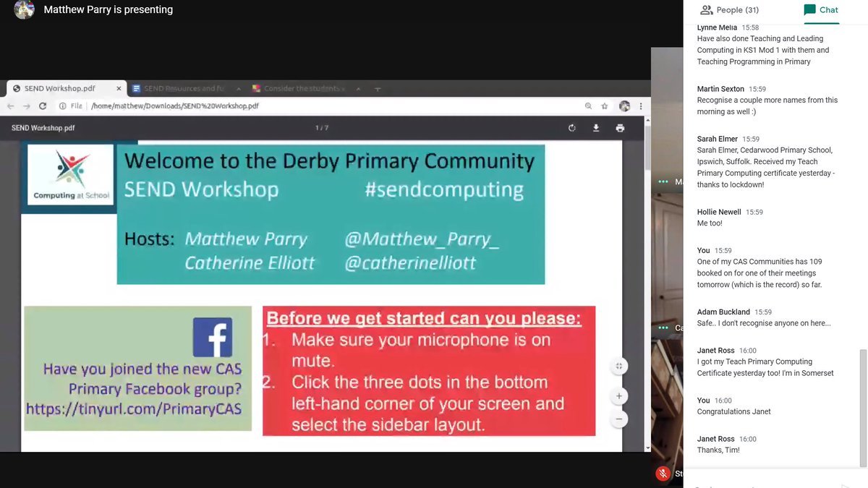Open the browser profile avatar
This screenshot has width=868, height=488.
point(624,106)
